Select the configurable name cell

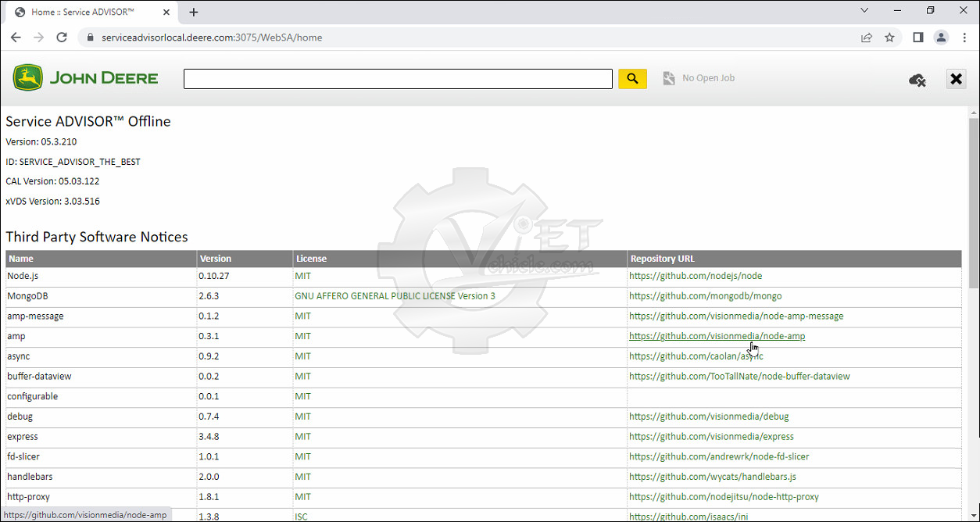click(x=102, y=396)
